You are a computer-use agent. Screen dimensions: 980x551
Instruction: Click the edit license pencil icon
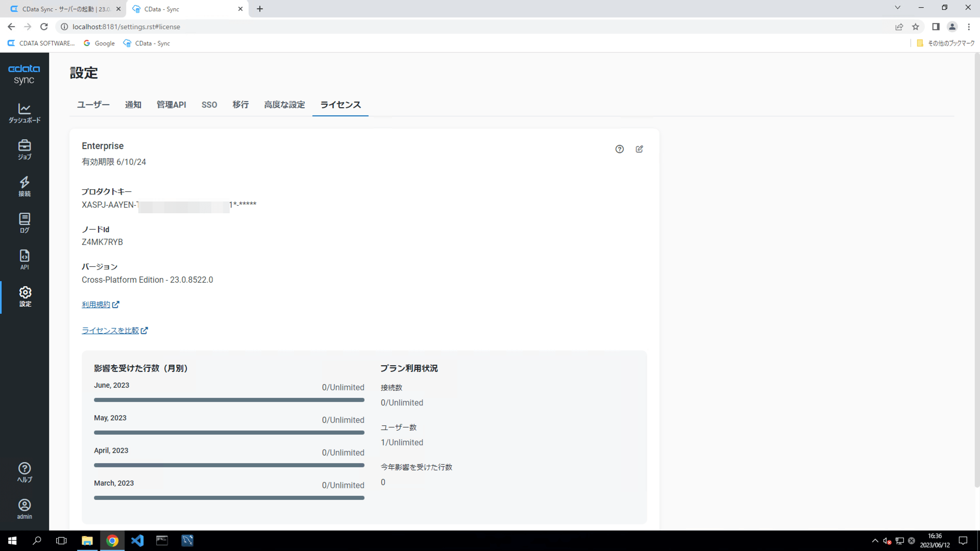tap(639, 149)
